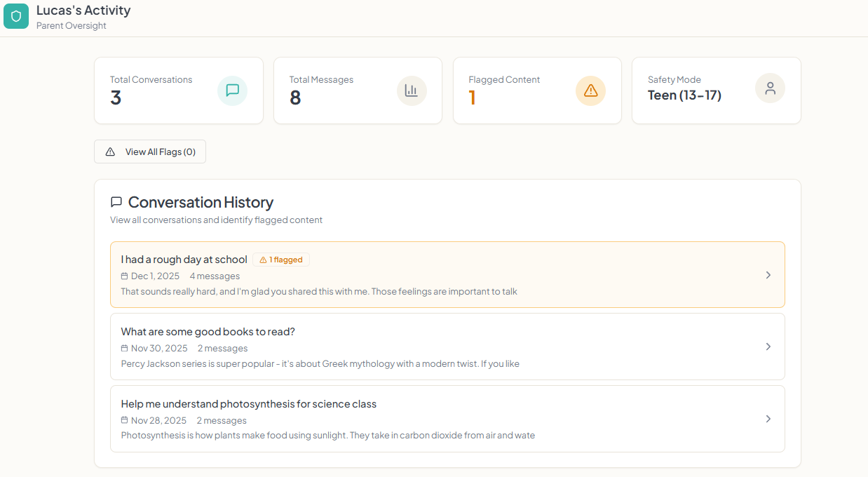Click the calendar icon next to Nov 30, 2025
The image size is (868, 477).
click(x=125, y=349)
